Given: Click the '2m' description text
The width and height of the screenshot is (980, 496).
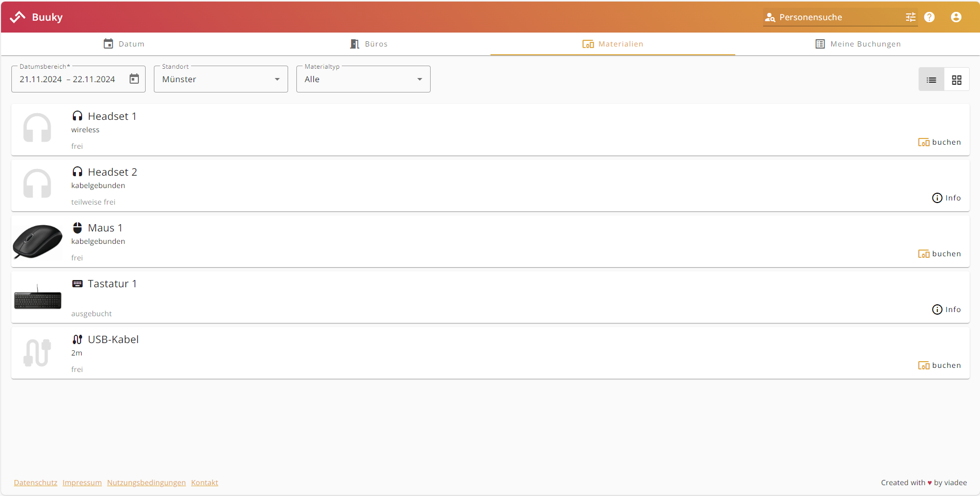Looking at the screenshot, I should tap(76, 353).
